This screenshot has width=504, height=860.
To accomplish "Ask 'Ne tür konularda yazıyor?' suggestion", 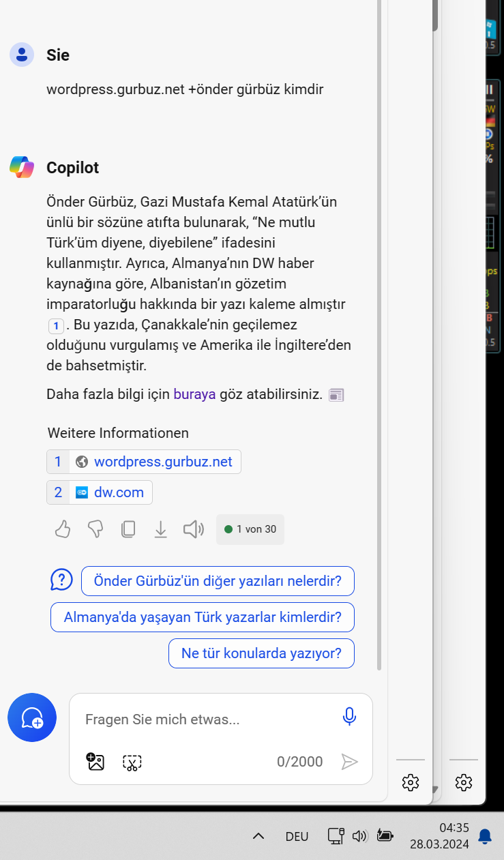I will (x=261, y=653).
